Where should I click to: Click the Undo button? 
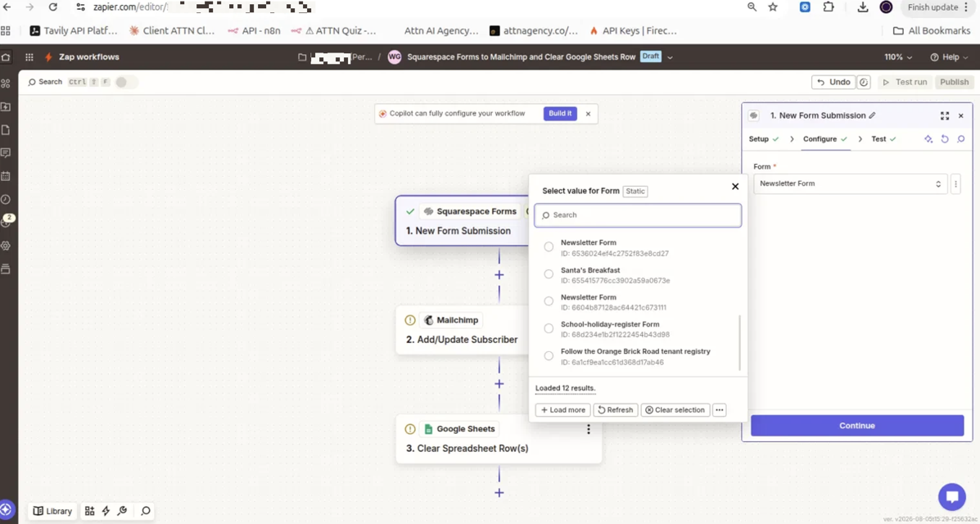tap(833, 82)
